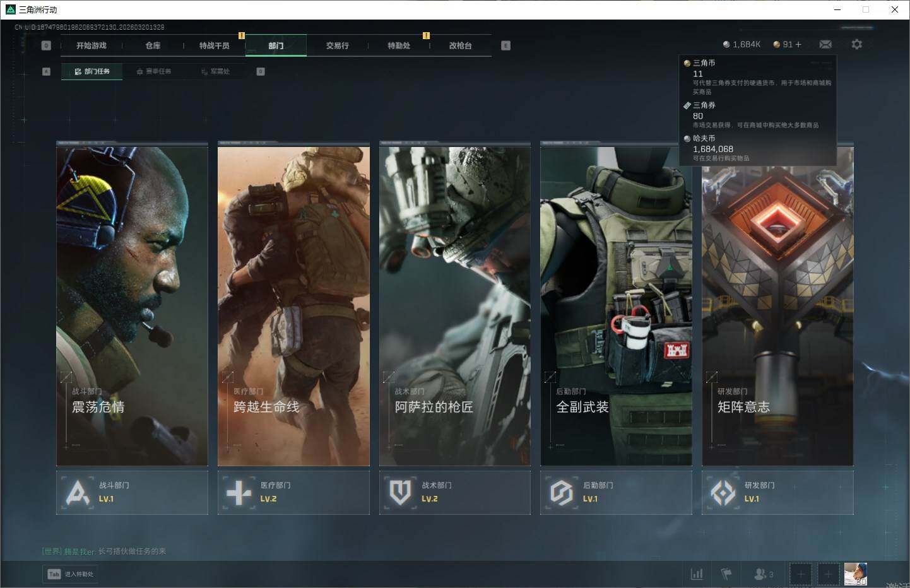Click the 后勤部门 hexagon emblem icon
This screenshot has height=588, width=910.
coord(561,492)
